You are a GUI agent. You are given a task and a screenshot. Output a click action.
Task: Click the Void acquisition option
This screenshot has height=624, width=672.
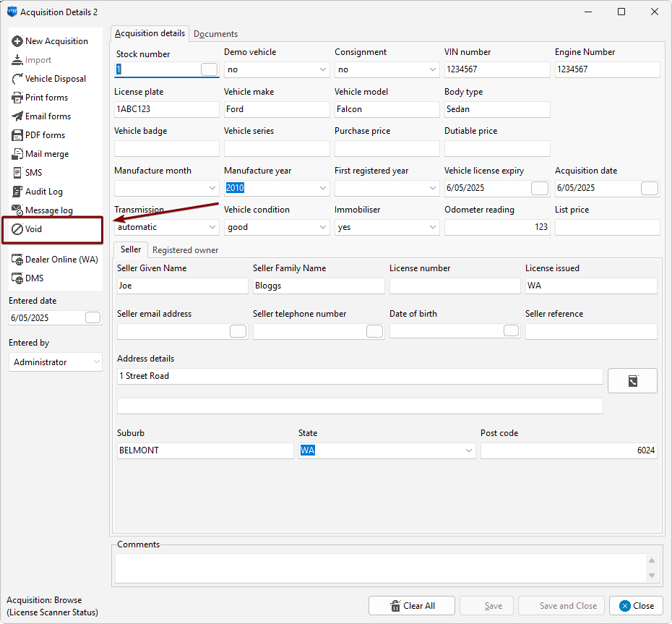[33, 229]
